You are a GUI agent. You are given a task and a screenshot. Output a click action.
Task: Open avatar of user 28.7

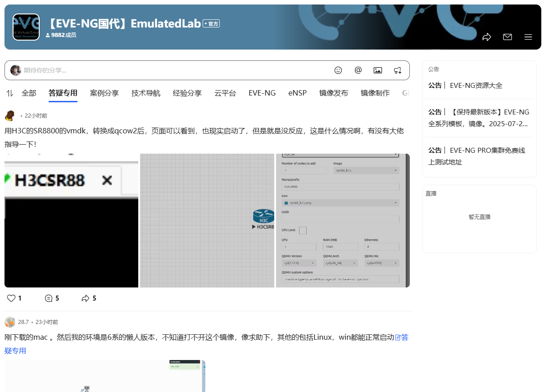10,322
